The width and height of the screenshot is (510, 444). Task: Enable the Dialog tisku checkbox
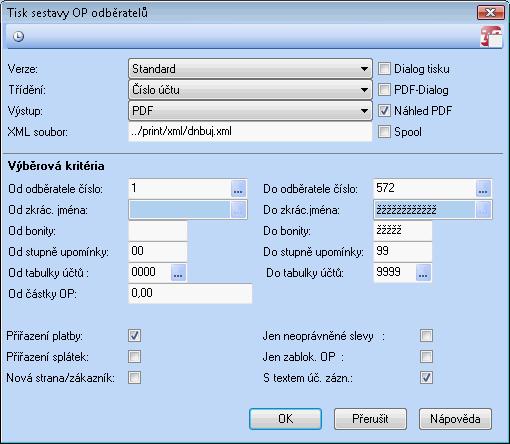[384, 69]
